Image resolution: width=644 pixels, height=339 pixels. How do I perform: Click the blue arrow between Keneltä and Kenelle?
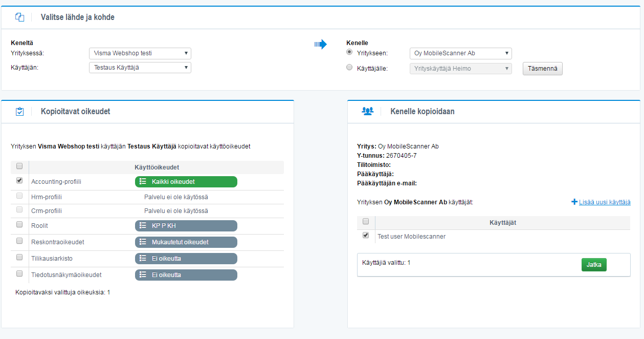point(320,45)
